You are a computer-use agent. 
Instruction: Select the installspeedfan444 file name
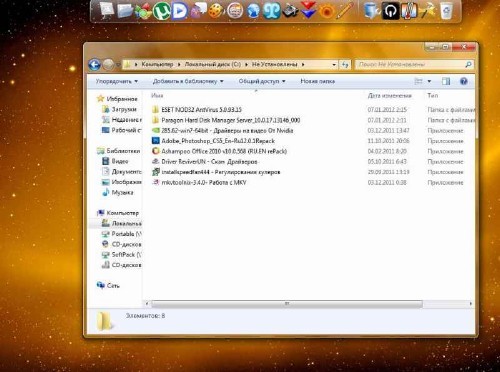(x=221, y=172)
